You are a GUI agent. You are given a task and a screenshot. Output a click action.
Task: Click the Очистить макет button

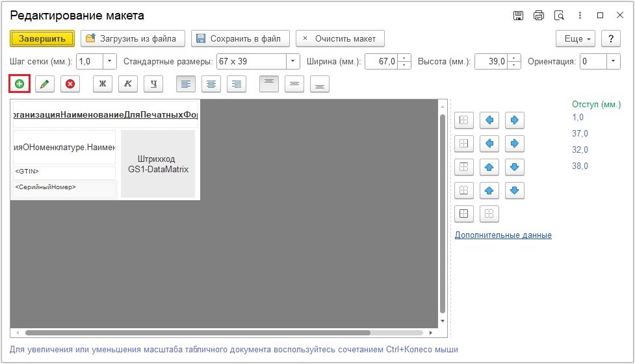tap(340, 39)
